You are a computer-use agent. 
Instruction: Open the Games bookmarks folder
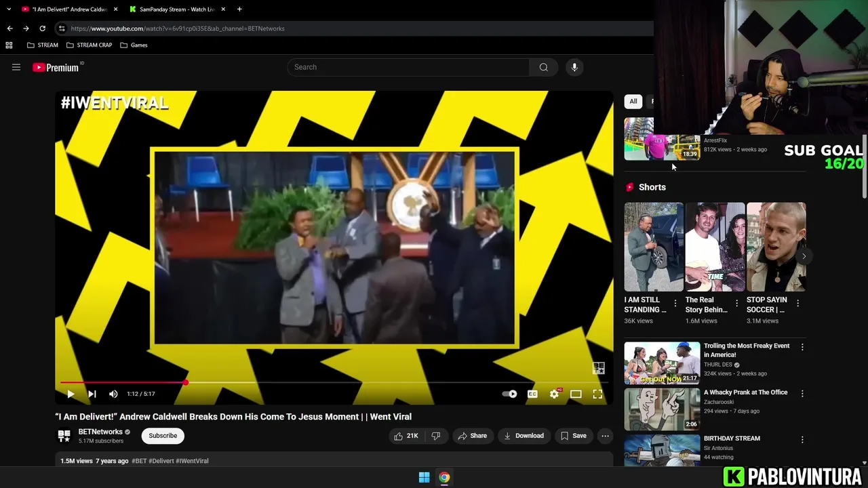pyautogui.click(x=134, y=45)
